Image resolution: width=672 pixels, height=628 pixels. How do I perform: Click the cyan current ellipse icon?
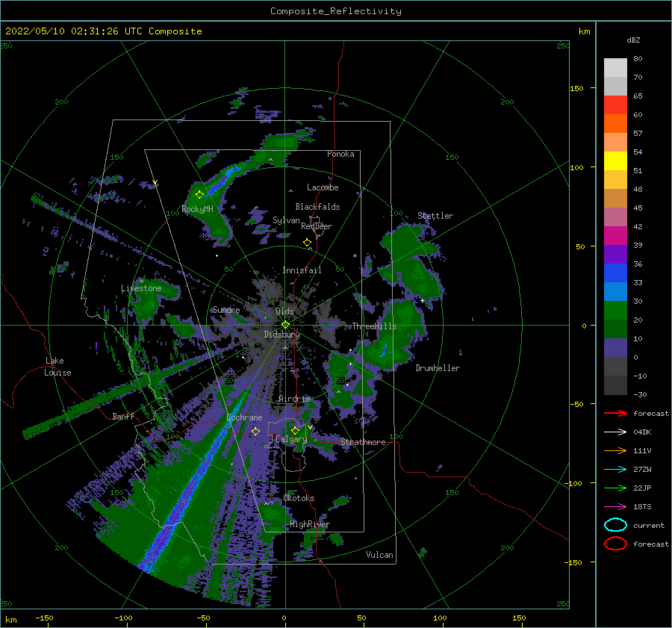[615, 525]
